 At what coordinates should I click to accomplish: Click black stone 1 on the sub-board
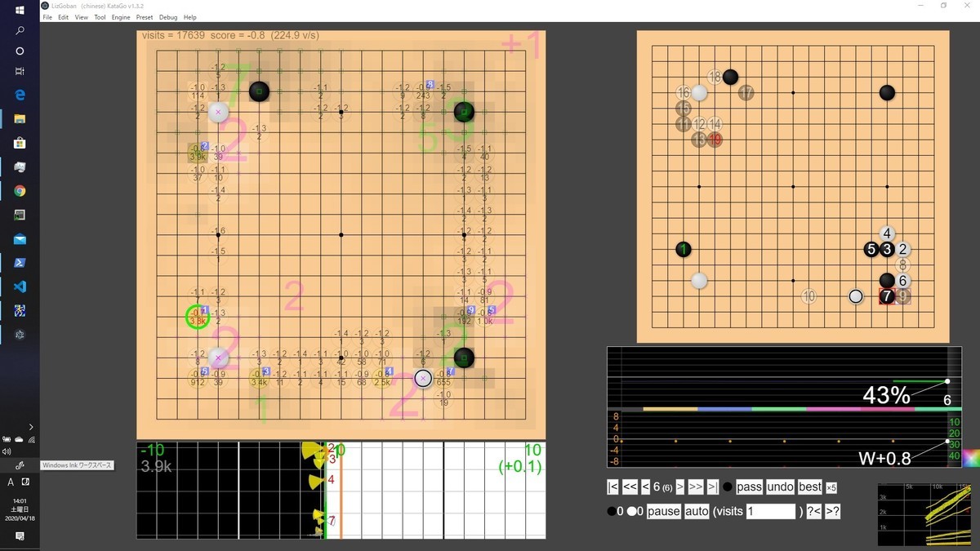coord(684,249)
